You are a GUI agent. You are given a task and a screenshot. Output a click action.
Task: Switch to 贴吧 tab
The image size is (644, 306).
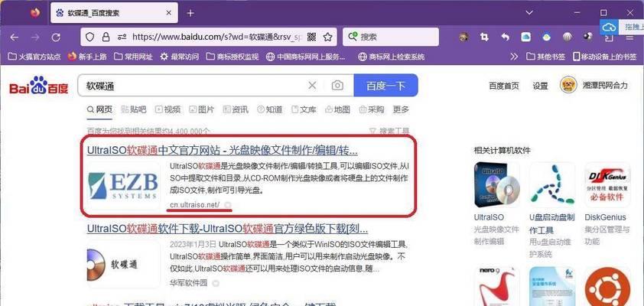(134, 109)
